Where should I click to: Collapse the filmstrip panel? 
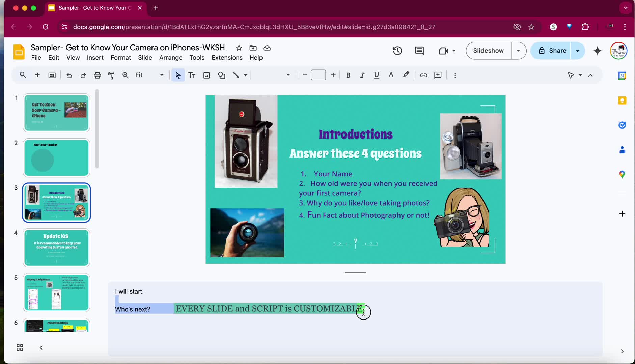tap(41, 347)
